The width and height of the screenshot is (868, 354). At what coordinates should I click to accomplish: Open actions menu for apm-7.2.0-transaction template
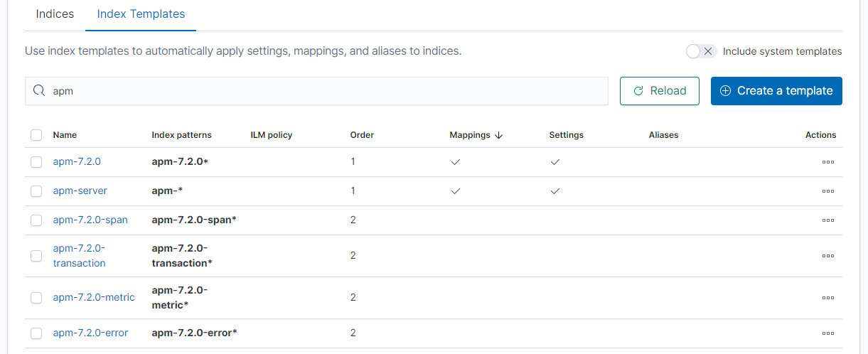coord(827,256)
